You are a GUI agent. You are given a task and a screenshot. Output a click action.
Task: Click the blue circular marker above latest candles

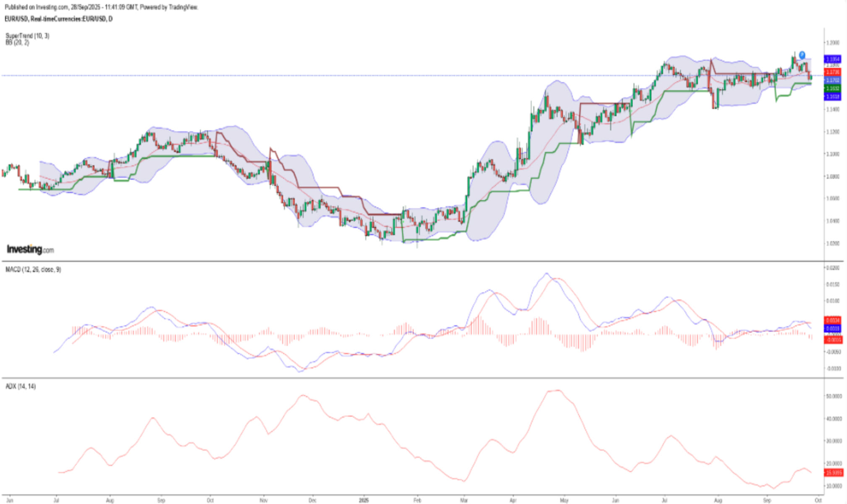[x=802, y=55]
